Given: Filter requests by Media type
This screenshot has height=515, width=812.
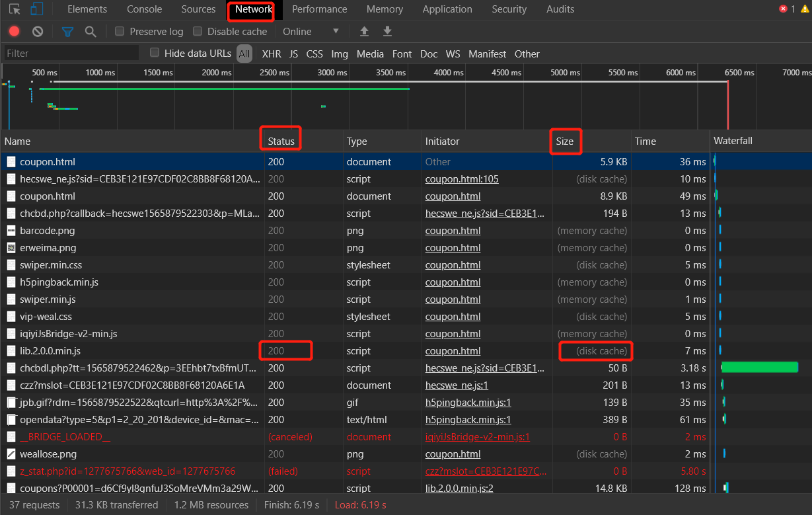Looking at the screenshot, I should pyautogui.click(x=370, y=54).
